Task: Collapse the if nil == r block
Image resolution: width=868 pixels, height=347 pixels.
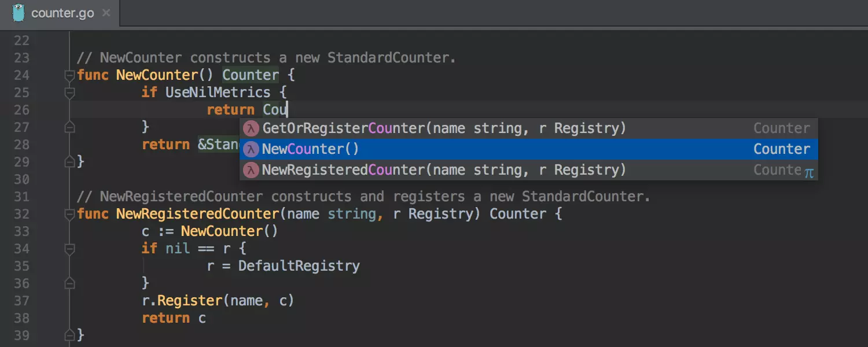Action: click(x=70, y=249)
